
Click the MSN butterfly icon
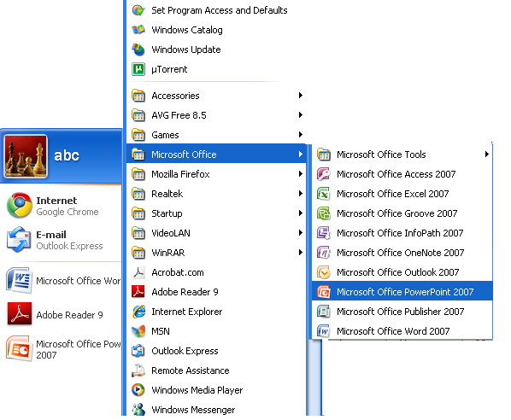tap(138, 331)
